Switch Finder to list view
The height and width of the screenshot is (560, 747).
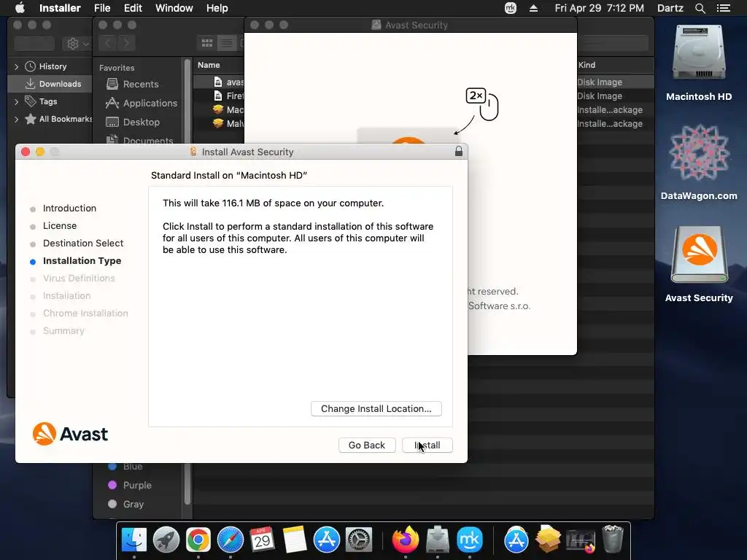tap(227, 43)
